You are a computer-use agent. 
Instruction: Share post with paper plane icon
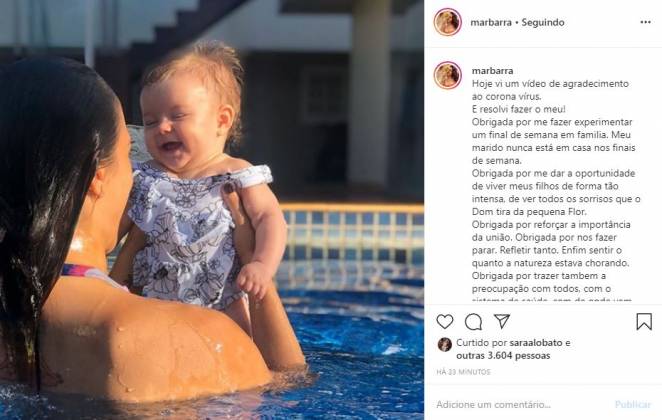click(502, 321)
